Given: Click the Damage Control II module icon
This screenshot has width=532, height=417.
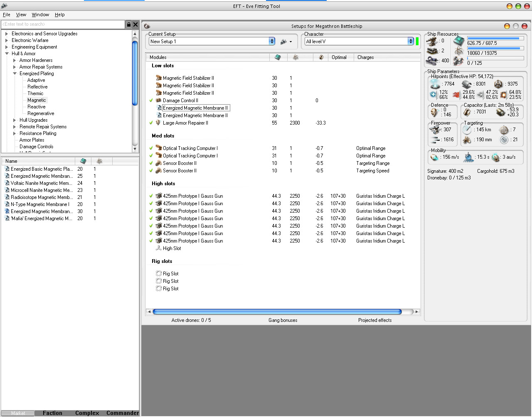Looking at the screenshot, I should [158, 101].
